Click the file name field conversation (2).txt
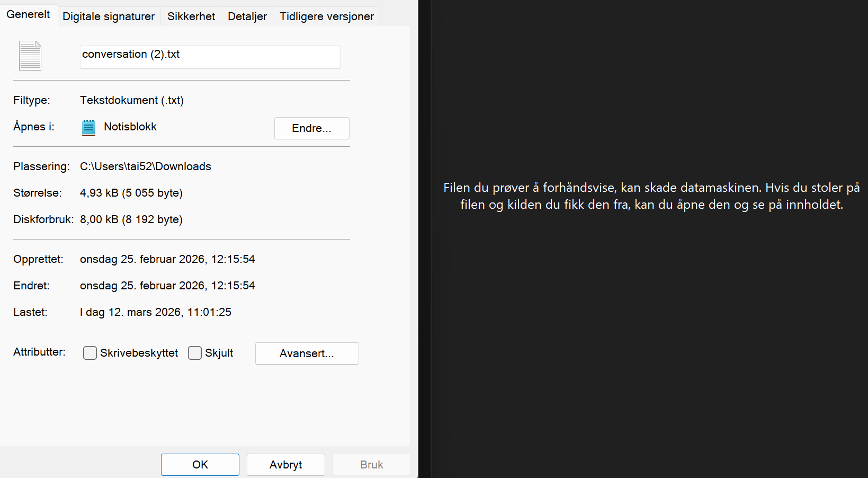Image resolution: width=868 pixels, height=478 pixels. coord(210,56)
